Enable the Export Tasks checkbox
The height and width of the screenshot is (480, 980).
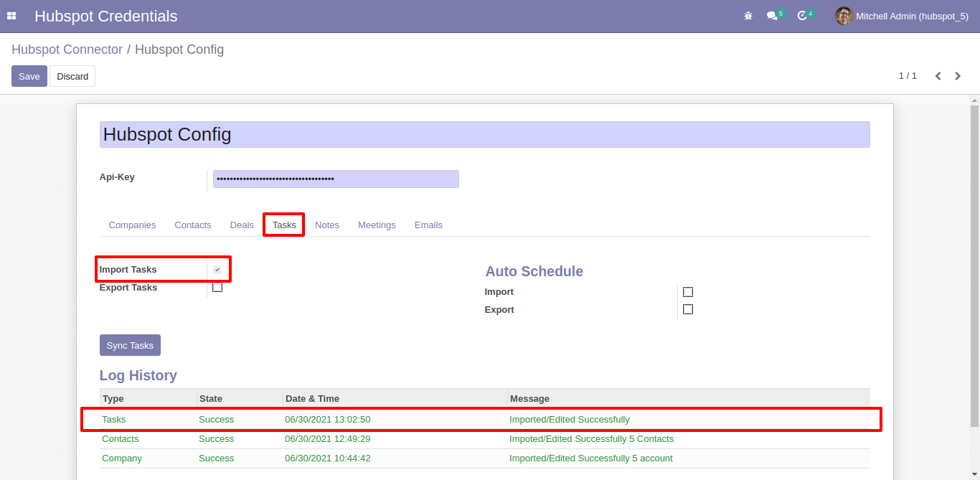(x=217, y=288)
